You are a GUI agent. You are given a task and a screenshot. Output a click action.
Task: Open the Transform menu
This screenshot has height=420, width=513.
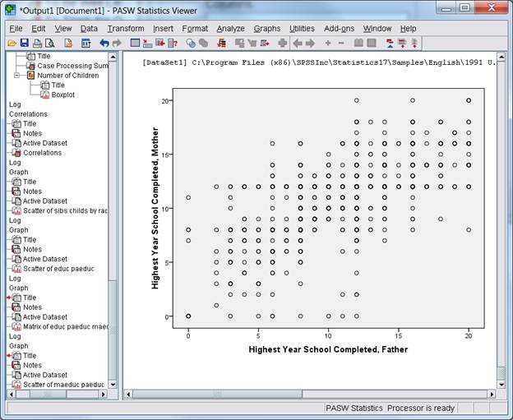pyautogui.click(x=126, y=29)
